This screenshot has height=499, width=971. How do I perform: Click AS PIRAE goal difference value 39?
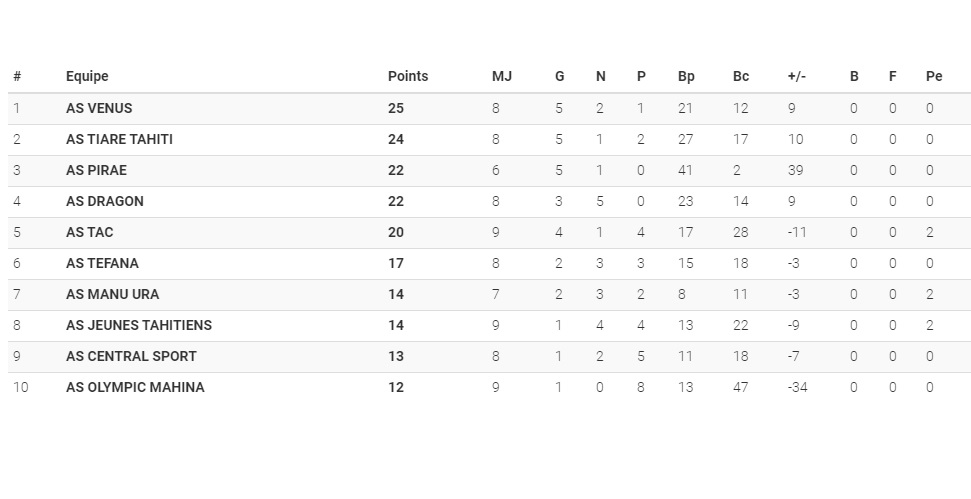[x=795, y=170]
